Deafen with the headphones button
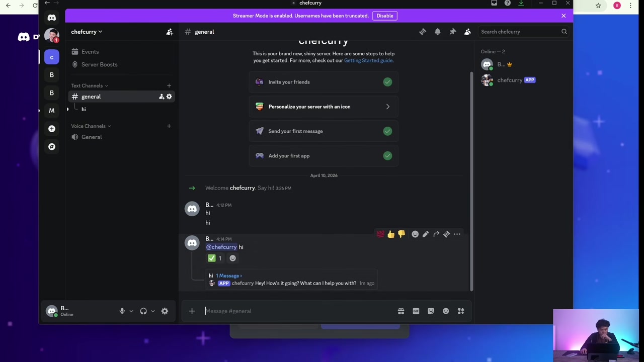 tap(143, 311)
